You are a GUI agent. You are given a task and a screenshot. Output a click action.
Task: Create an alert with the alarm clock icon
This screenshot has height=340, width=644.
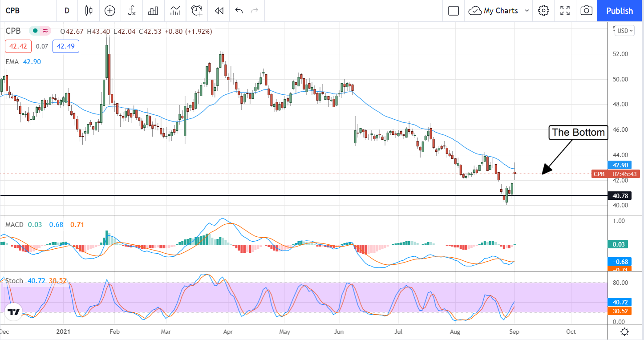click(197, 11)
